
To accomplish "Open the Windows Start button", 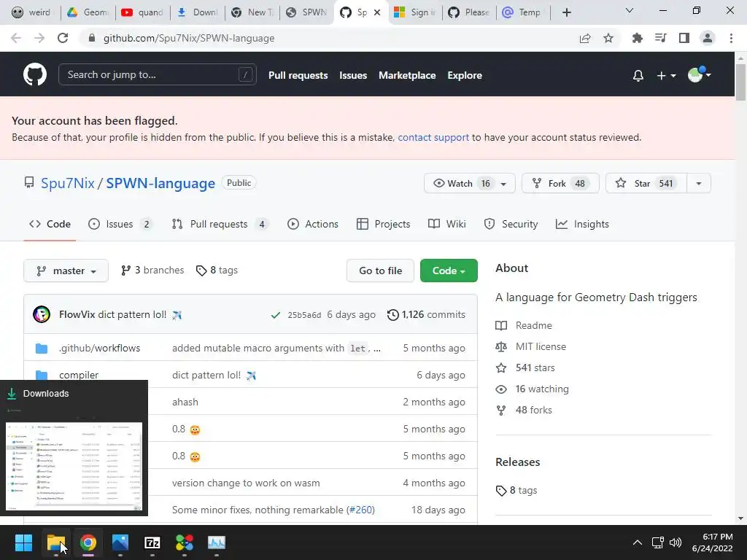I will click(x=24, y=542).
